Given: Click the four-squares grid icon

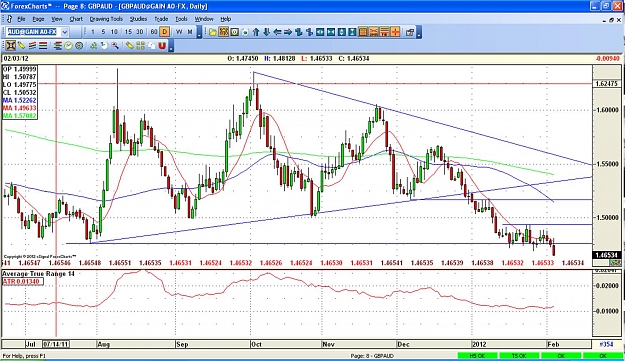Looking at the screenshot, I should point(140,46).
